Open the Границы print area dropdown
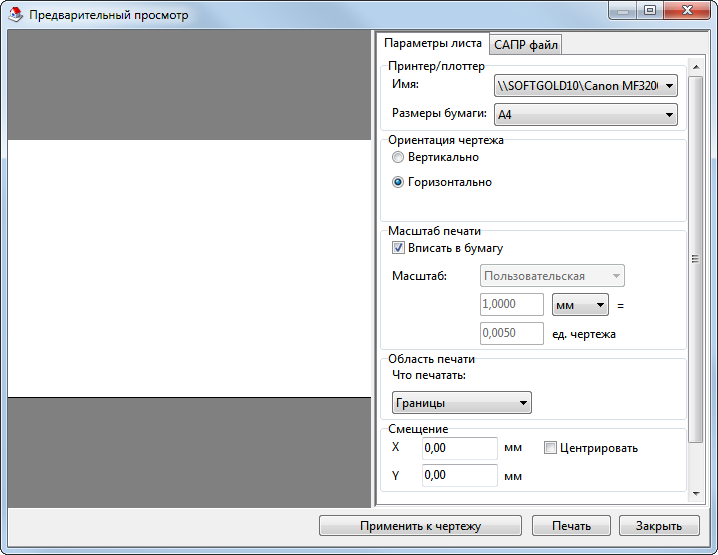The image size is (718, 555). pyautogui.click(x=460, y=403)
